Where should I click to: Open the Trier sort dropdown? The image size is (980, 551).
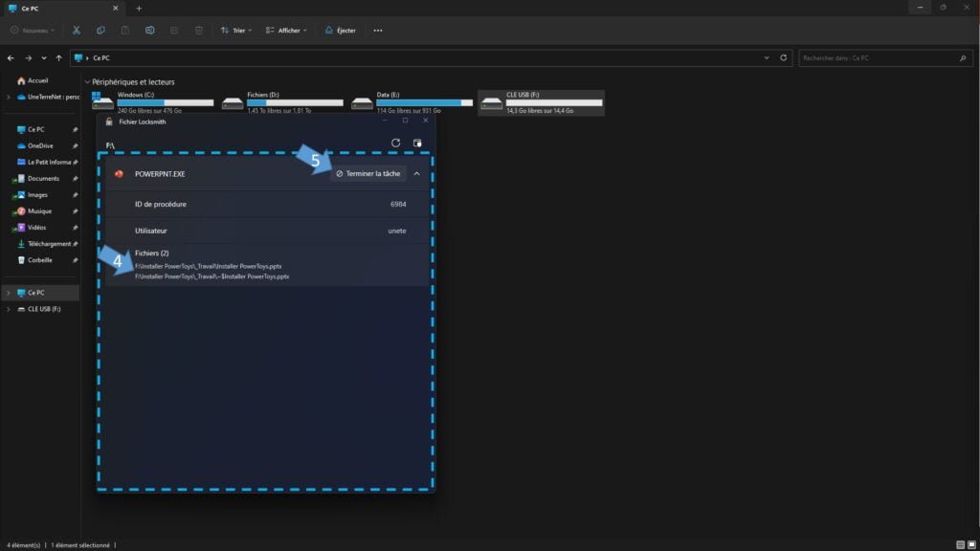(235, 30)
